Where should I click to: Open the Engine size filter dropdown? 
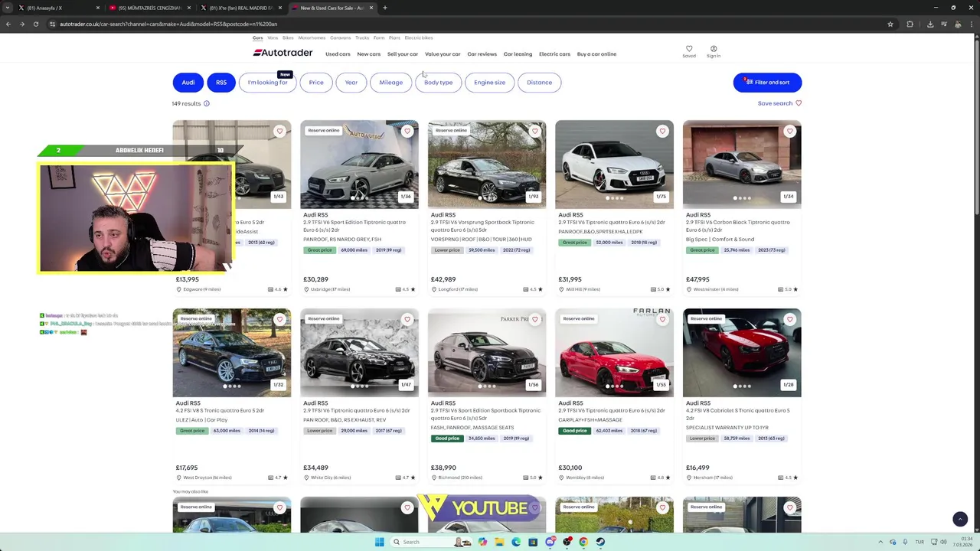click(489, 83)
